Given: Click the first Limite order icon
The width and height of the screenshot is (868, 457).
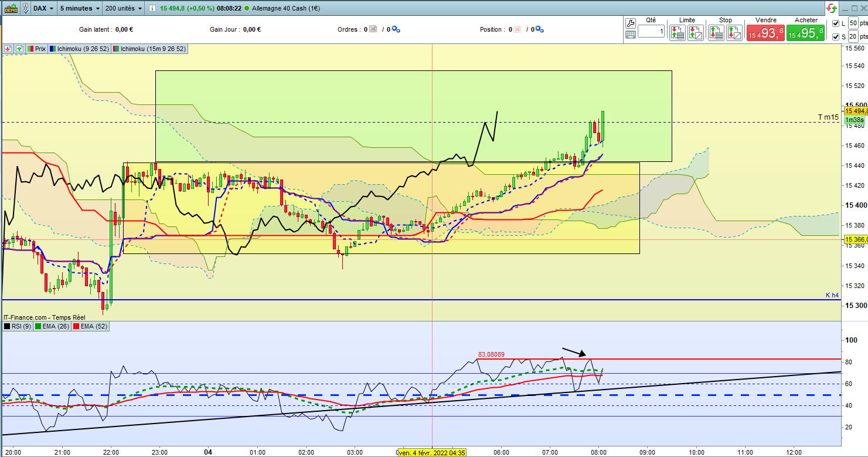Looking at the screenshot, I should [678, 33].
